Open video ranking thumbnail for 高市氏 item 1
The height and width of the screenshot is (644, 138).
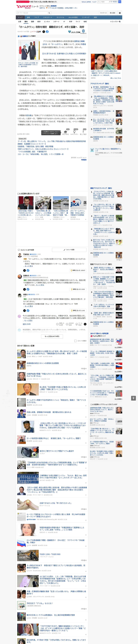click(x=119, y=270)
